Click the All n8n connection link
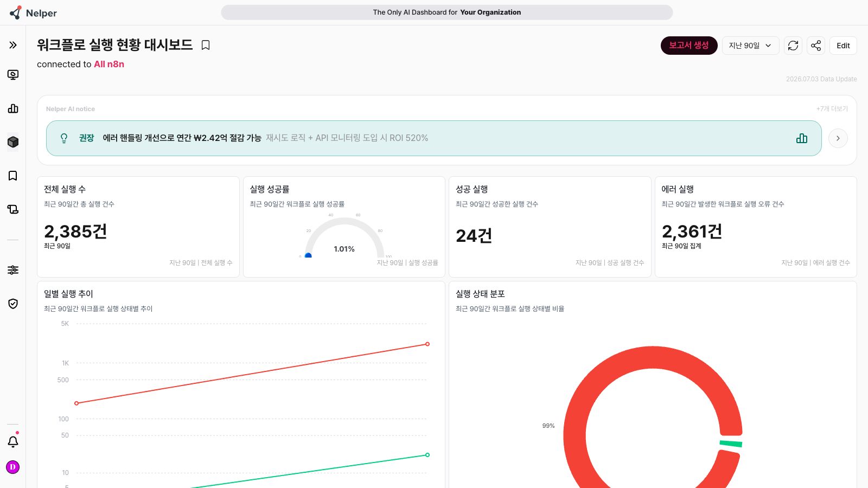868x488 pixels. 109,64
